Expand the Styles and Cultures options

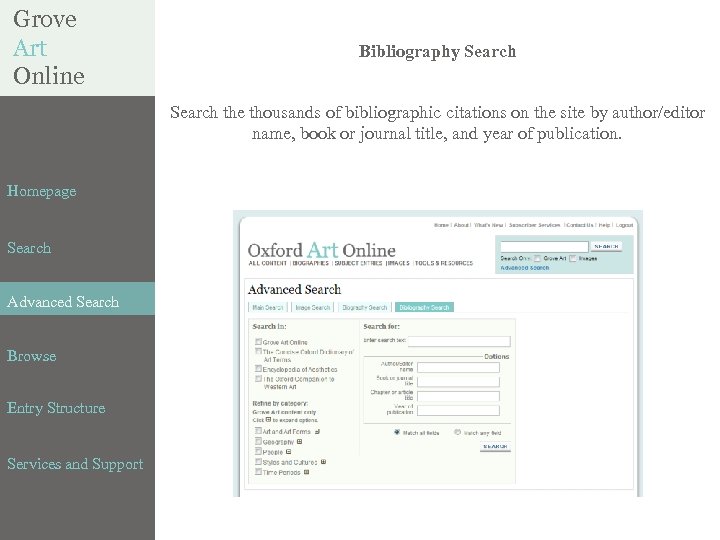(x=323, y=462)
